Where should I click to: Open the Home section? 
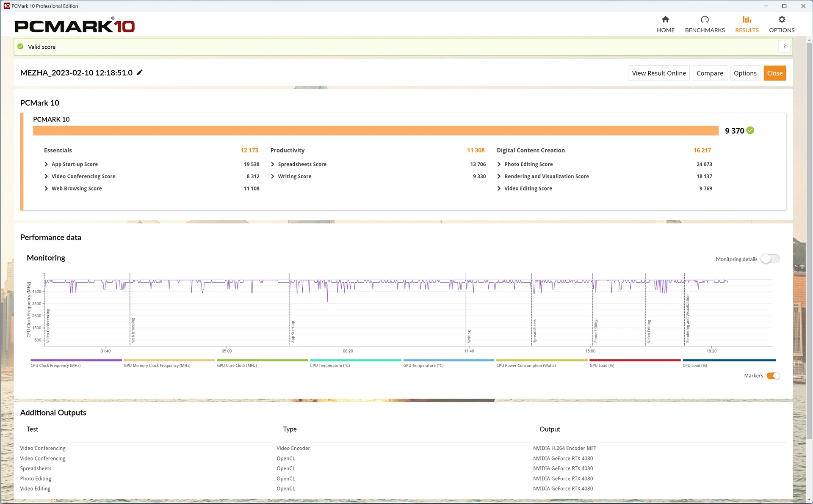pos(665,24)
